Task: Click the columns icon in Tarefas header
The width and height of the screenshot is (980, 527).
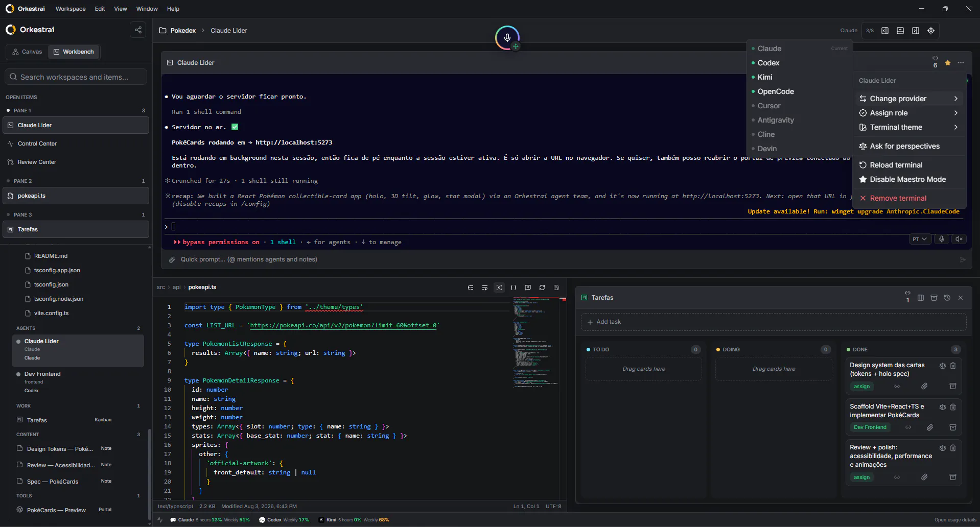Action: tap(921, 298)
